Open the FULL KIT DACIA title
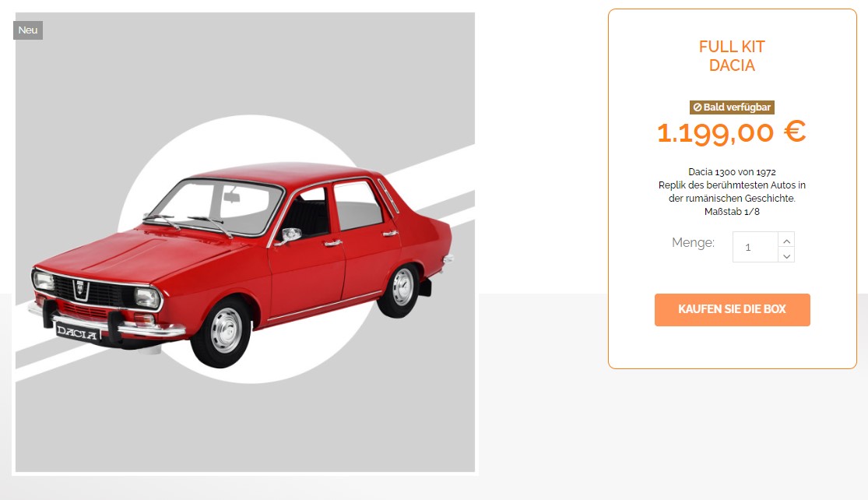Screen dimensions: 868x500 click(732, 56)
